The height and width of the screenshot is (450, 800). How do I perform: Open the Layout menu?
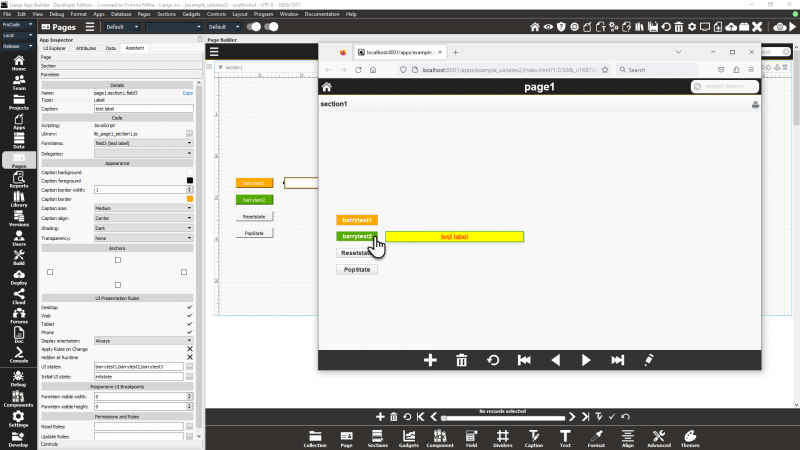(x=240, y=14)
